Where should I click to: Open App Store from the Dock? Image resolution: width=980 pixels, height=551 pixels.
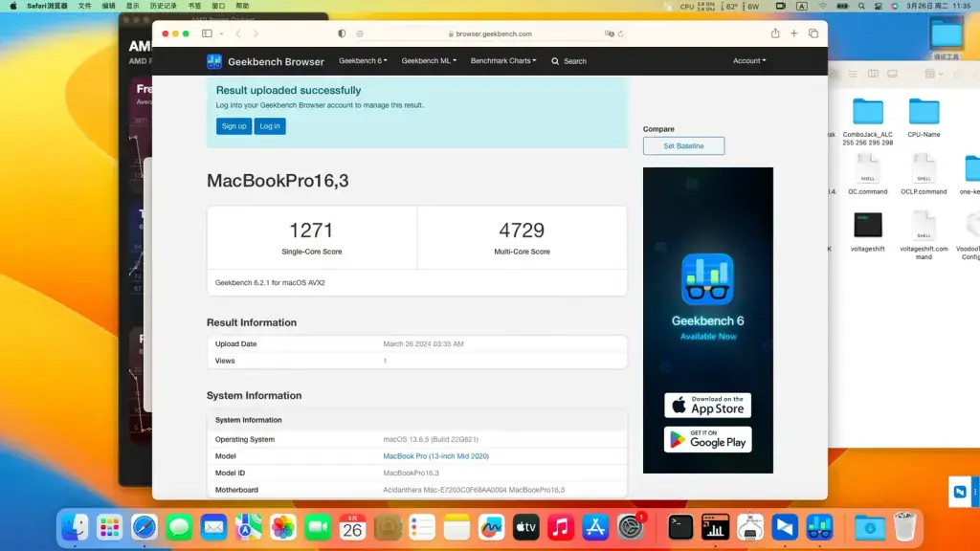[x=595, y=527]
